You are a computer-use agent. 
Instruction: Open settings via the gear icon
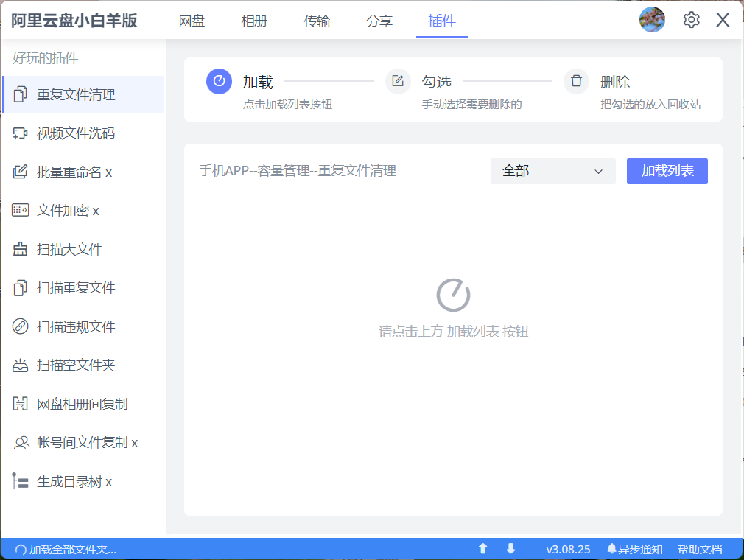click(x=692, y=20)
